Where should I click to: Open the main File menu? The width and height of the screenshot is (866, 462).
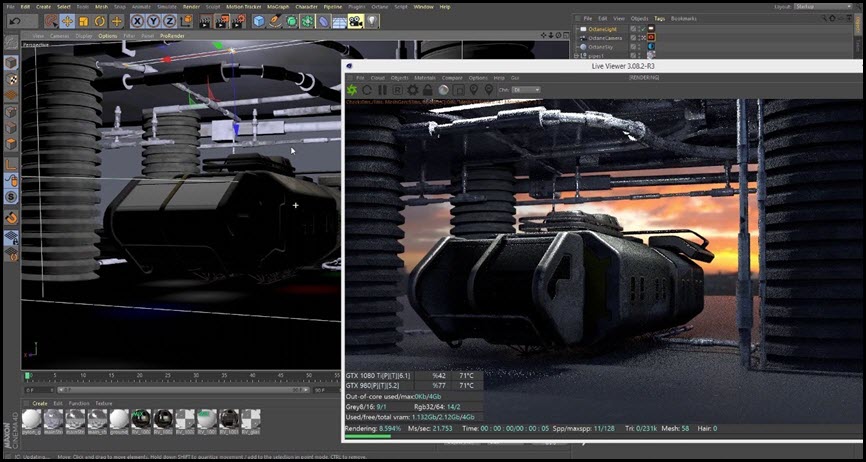click(x=10, y=7)
